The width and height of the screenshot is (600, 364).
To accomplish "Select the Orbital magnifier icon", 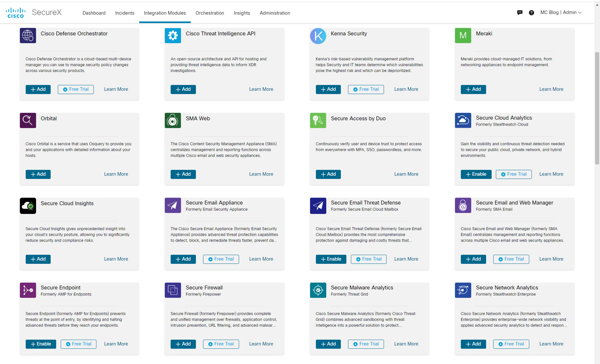I will coord(28,120).
